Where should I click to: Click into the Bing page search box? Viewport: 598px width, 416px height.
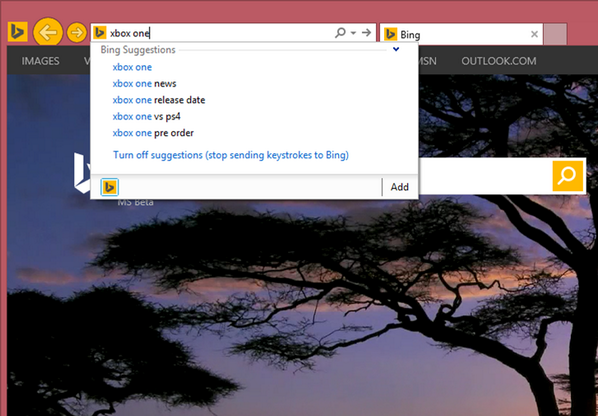(x=484, y=176)
